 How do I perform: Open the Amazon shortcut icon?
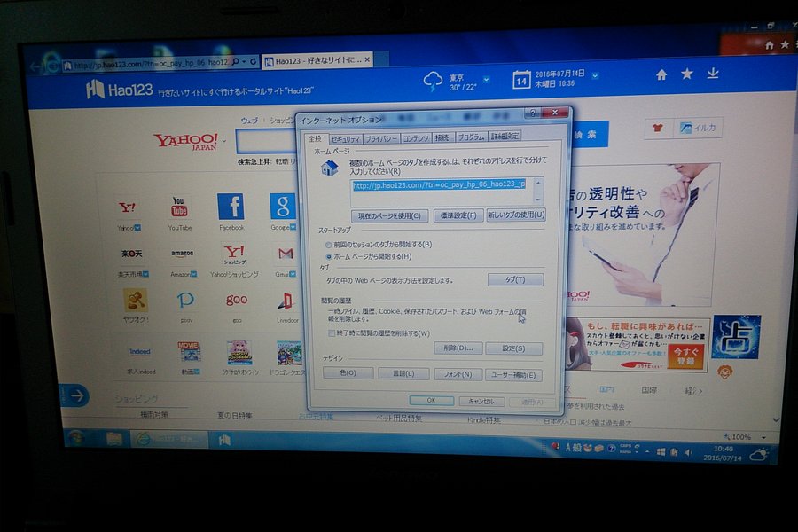[x=182, y=253]
